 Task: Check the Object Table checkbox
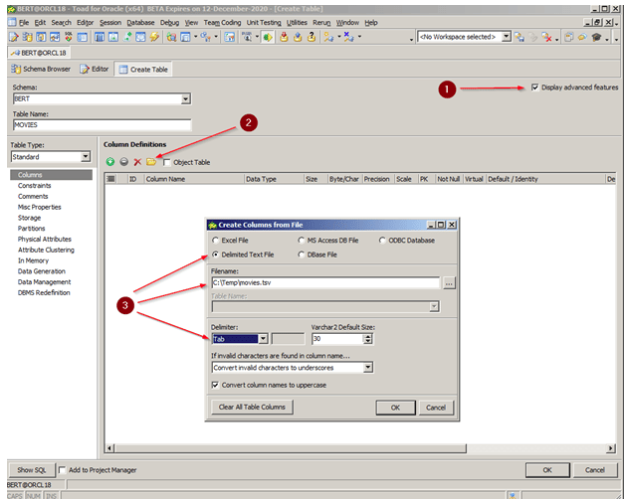[x=167, y=162]
